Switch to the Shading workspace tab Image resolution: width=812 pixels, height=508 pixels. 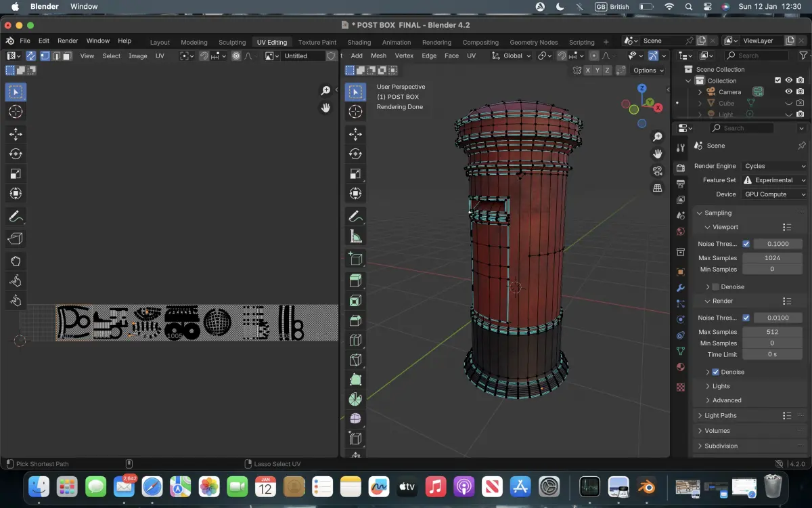(x=359, y=42)
